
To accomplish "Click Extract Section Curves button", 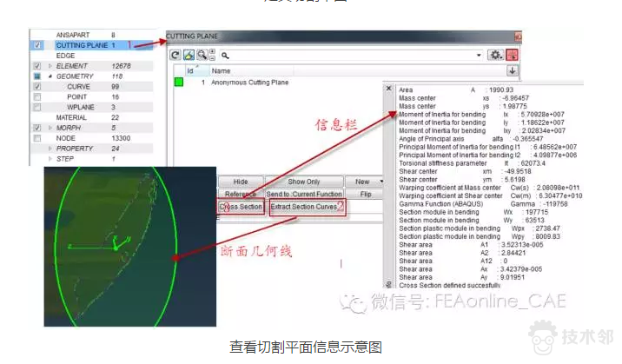I will 303,207.
